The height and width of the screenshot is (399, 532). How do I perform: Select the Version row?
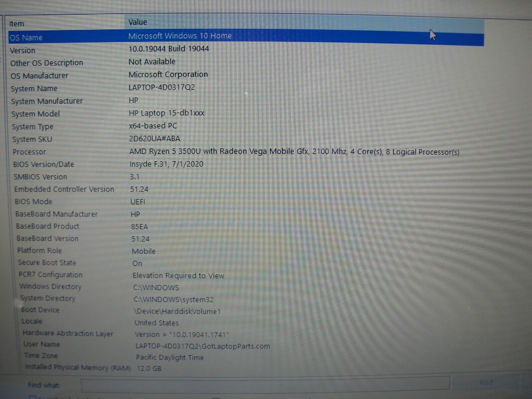23,51
